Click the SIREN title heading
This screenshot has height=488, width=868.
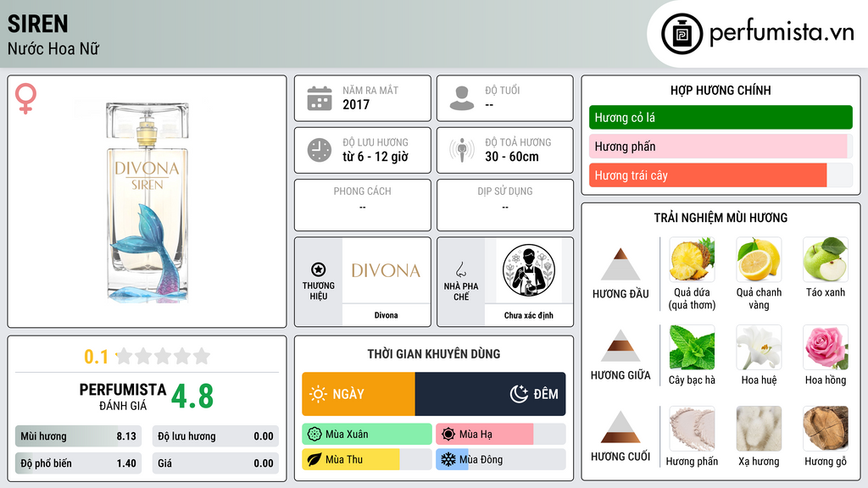click(x=37, y=24)
